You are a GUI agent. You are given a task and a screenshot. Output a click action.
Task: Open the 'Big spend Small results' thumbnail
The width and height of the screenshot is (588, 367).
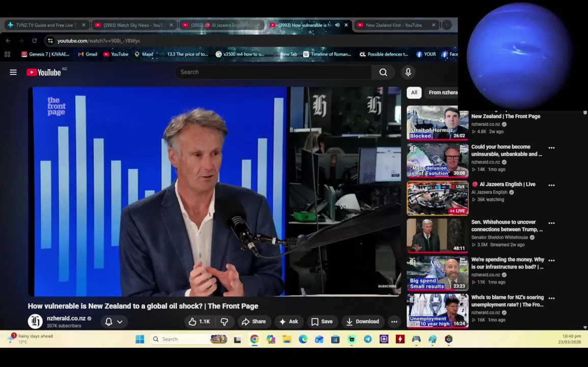(437, 273)
